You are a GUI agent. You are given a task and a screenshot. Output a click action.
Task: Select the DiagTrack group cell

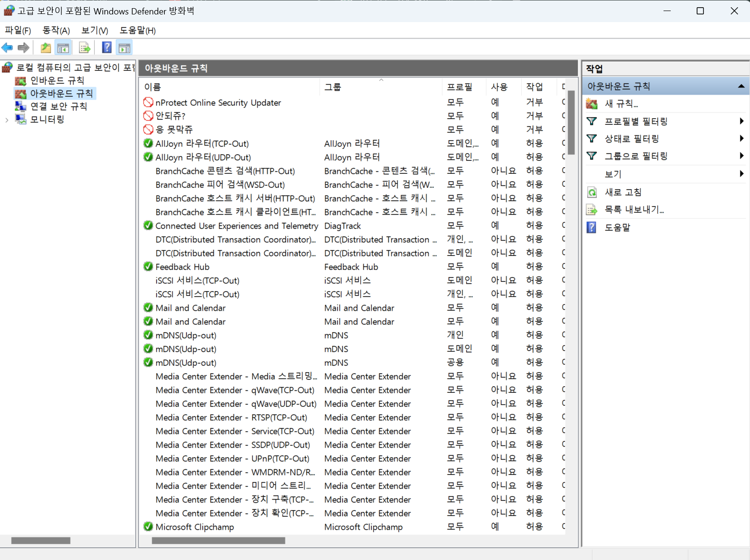343,226
